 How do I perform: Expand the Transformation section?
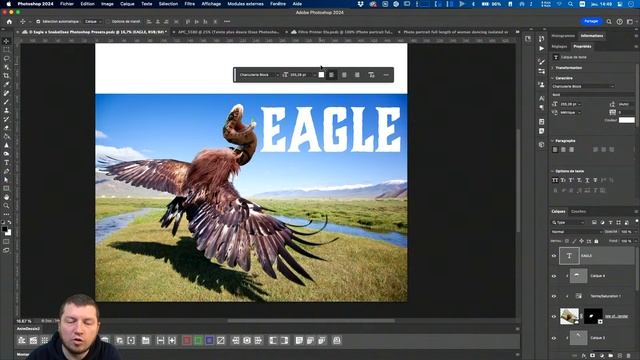pyautogui.click(x=553, y=68)
